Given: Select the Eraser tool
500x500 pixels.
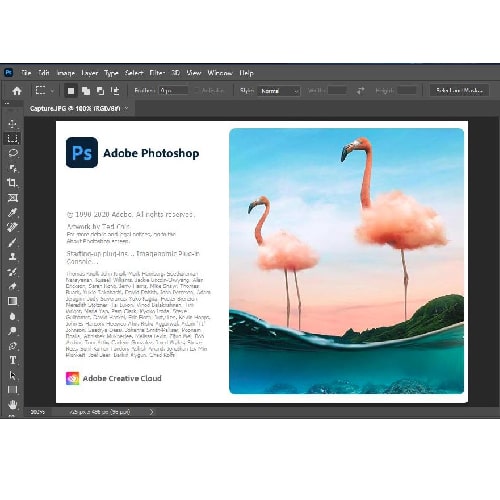Looking at the screenshot, I should coord(13,286).
